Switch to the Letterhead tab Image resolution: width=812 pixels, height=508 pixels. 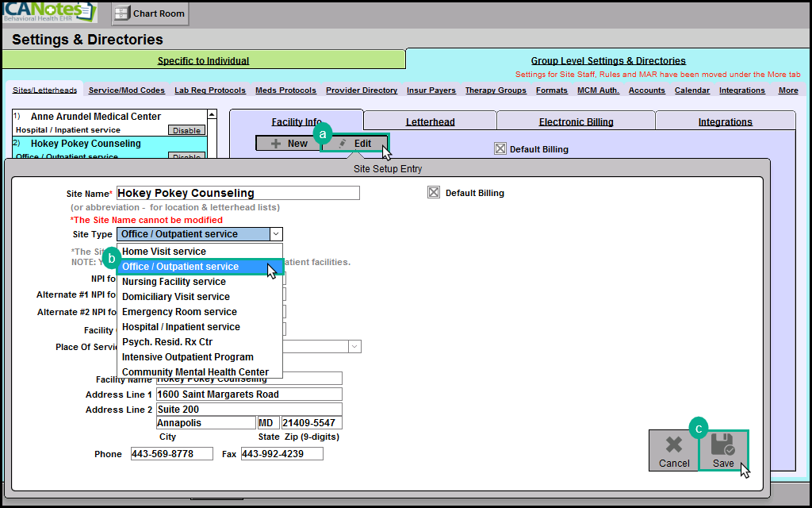point(430,122)
